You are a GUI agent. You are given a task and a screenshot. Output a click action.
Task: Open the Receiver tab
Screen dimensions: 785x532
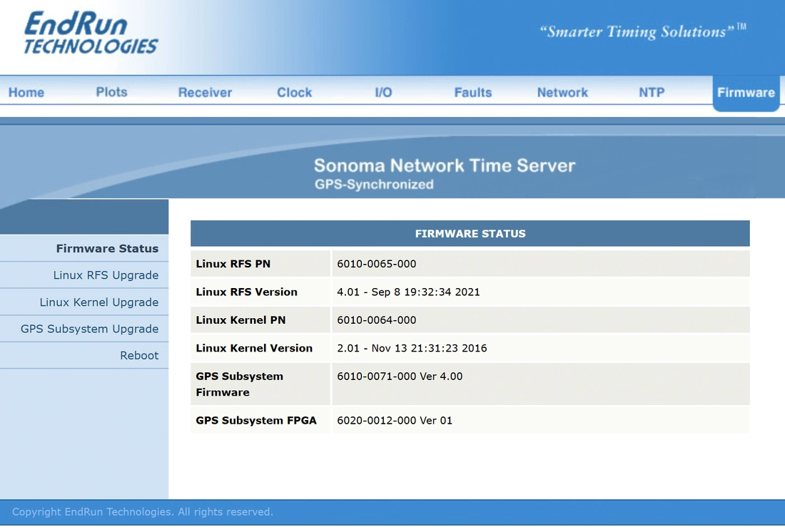pyautogui.click(x=206, y=93)
